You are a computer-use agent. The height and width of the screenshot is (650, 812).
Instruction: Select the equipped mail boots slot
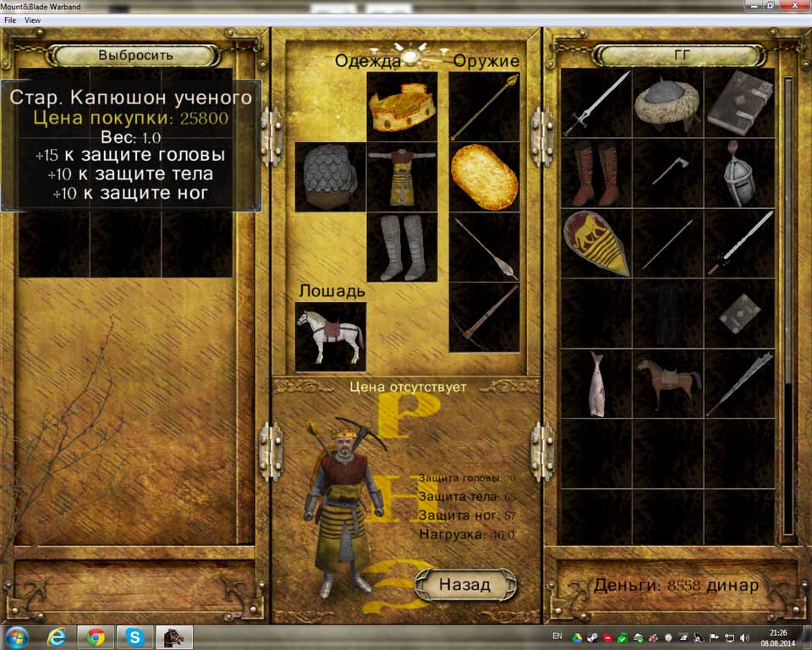click(x=402, y=247)
